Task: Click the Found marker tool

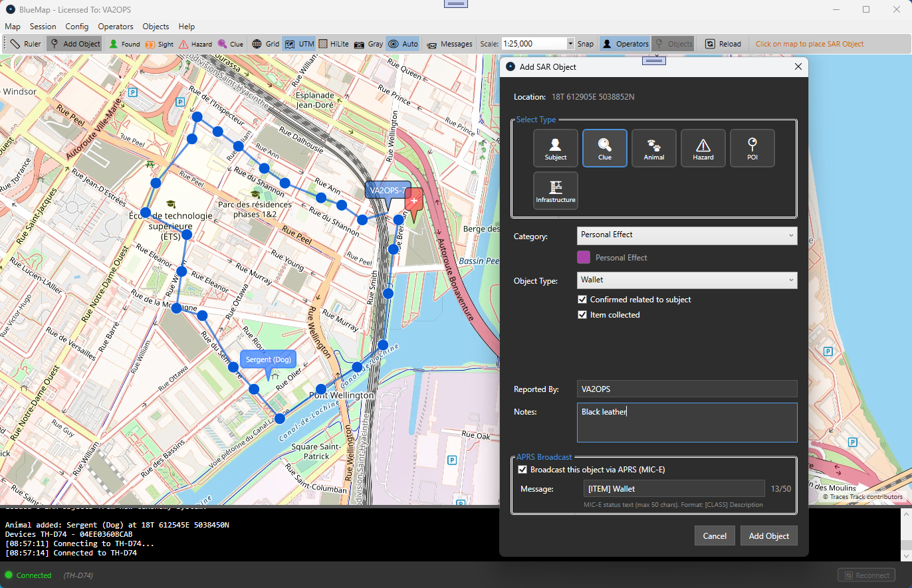Action: point(124,44)
